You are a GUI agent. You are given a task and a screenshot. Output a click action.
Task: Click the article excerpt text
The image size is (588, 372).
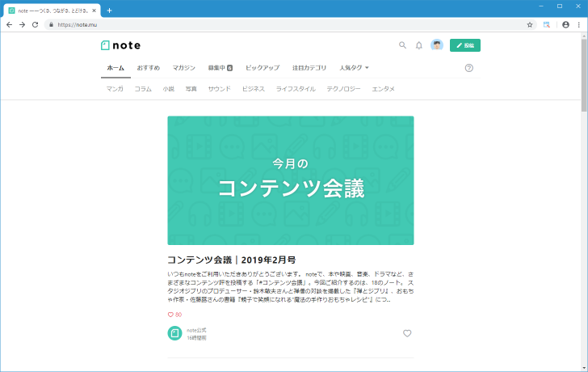[291, 287]
